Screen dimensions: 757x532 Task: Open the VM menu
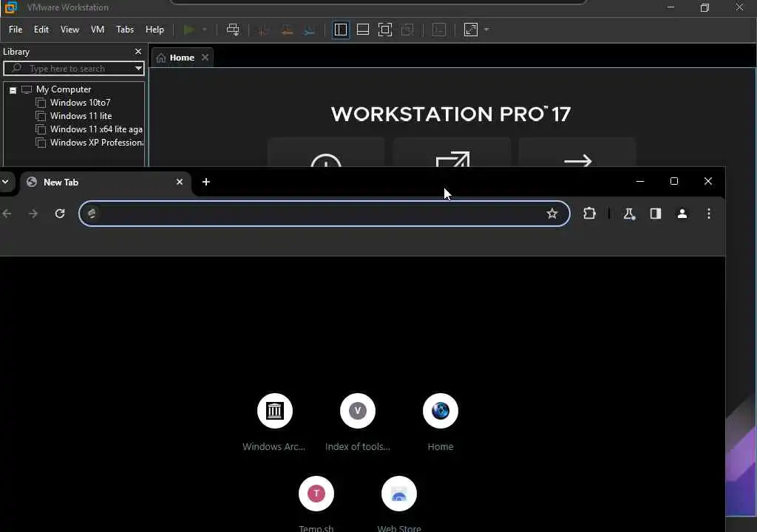tap(98, 30)
